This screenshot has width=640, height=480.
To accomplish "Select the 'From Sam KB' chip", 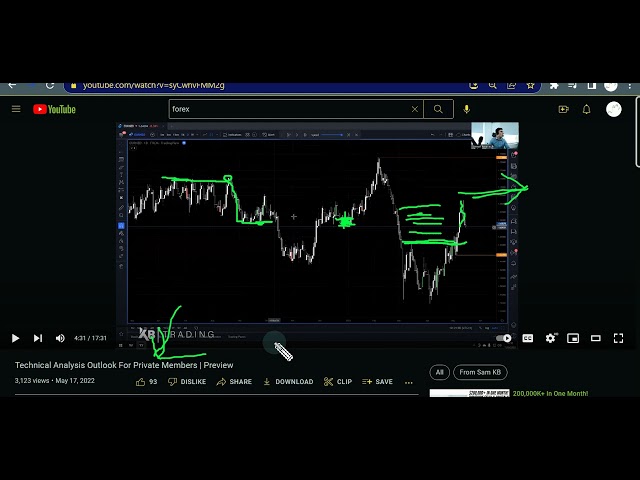I will coord(481,372).
